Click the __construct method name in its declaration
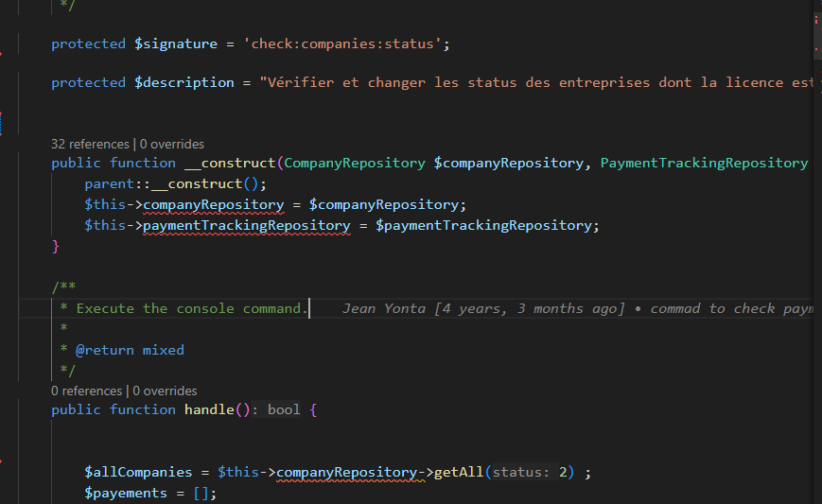822x504 pixels. 230,164
